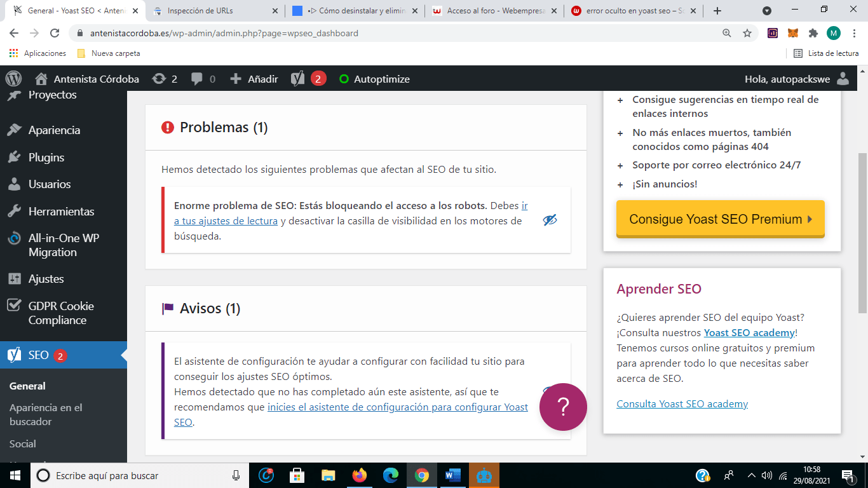Open Word from the taskbar
The image size is (868, 488).
452,475
